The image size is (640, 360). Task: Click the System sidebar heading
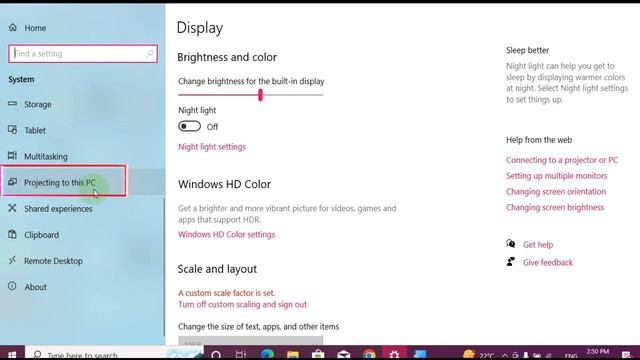pos(21,79)
